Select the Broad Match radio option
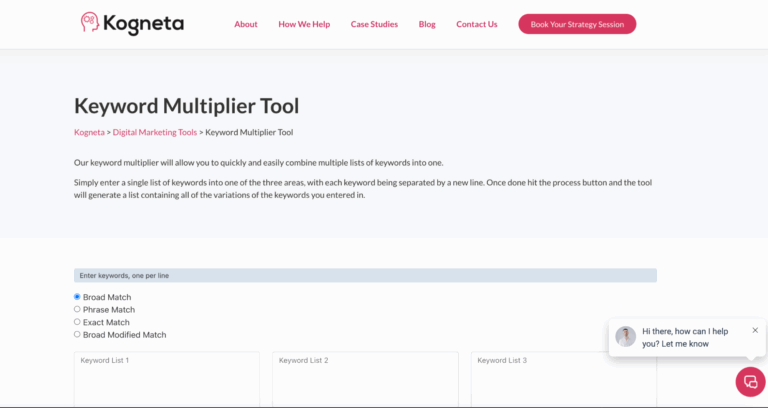This screenshot has width=768, height=408. click(x=78, y=297)
